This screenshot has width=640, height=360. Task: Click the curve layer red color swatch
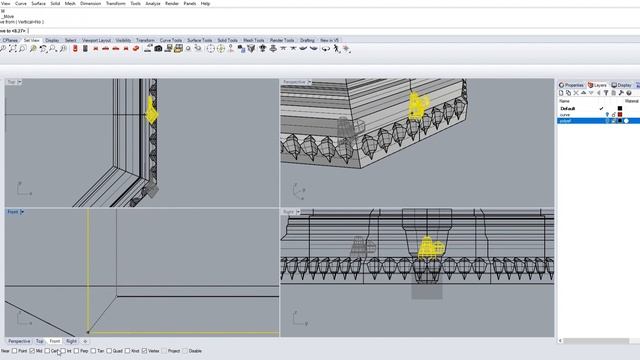click(x=620, y=115)
